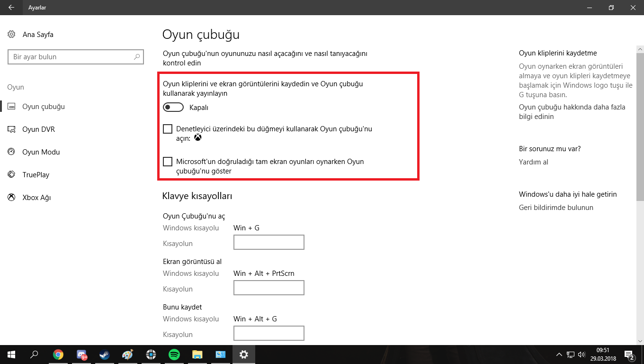Screen dimensions: 644x364
Task: Open File Explorer from the taskbar
Action: click(197, 355)
